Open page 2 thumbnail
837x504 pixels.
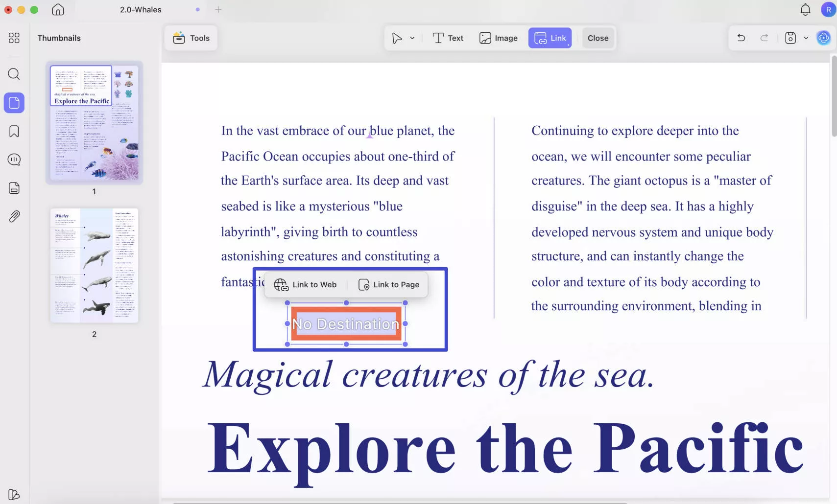tap(94, 266)
